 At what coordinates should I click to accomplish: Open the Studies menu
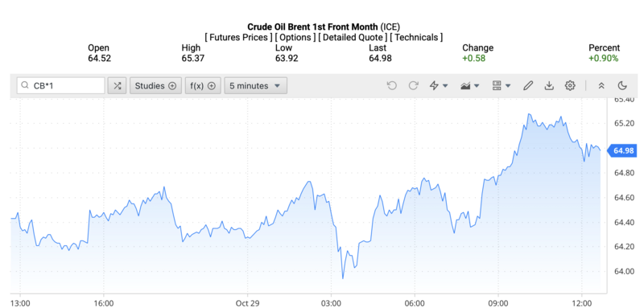pos(155,86)
